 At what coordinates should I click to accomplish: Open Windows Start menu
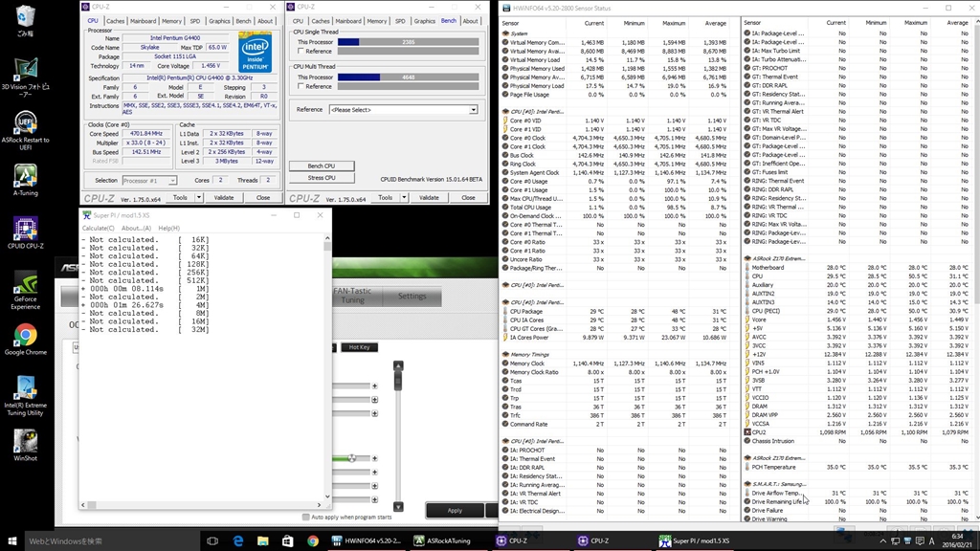point(11,541)
